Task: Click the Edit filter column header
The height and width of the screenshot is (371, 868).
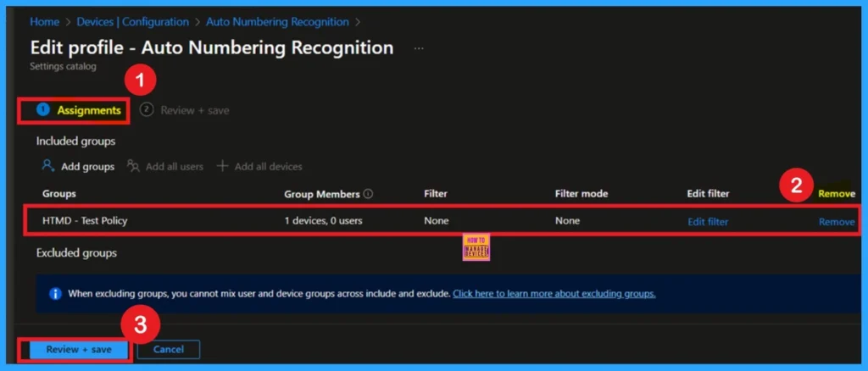Action: pos(708,193)
